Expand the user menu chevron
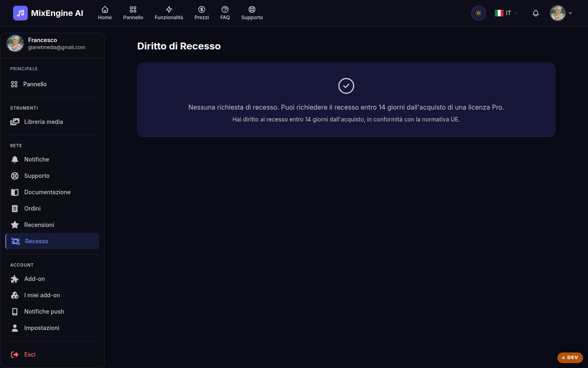 pos(570,13)
